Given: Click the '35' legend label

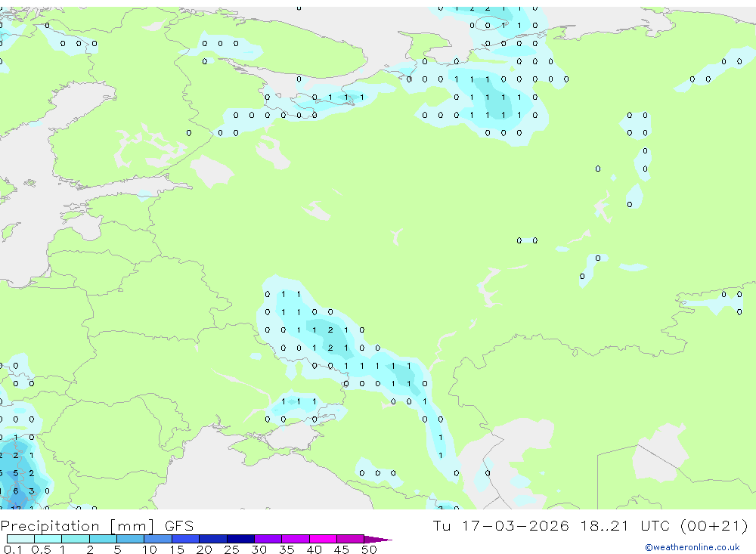Looking at the screenshot, I should (x=287, y=549).
